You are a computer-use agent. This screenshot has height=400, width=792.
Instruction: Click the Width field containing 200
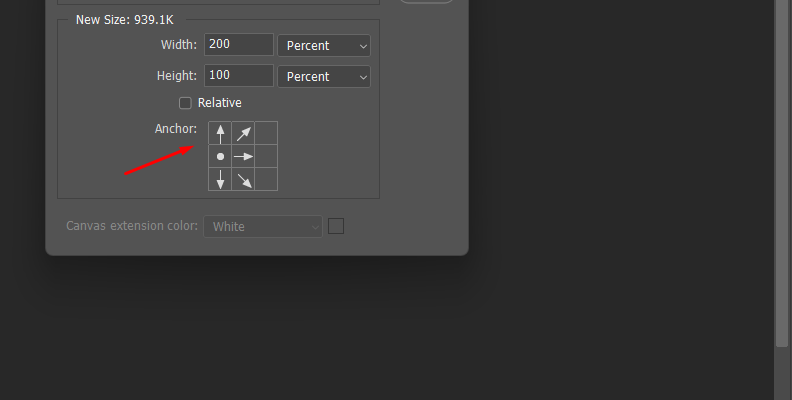tap(239, 44)
